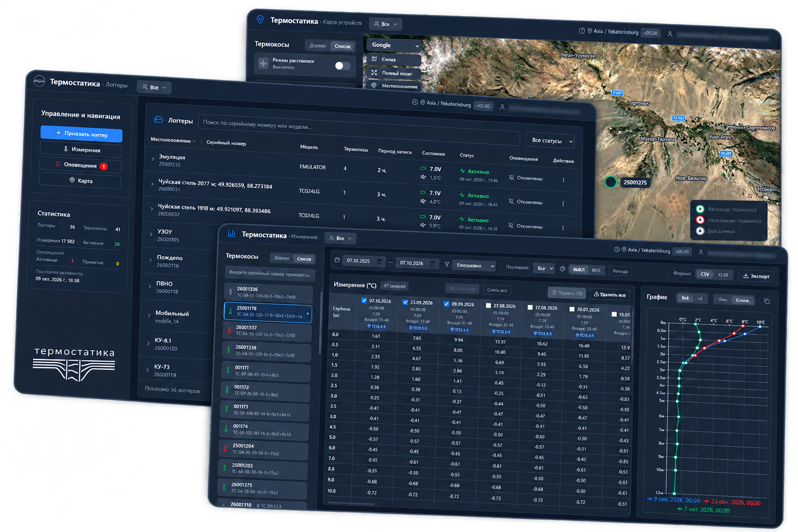The image size is (798, 532).
Task: Click the green 25001275 marker on the map
Action: pyautogui.click(x=611, y=182)
